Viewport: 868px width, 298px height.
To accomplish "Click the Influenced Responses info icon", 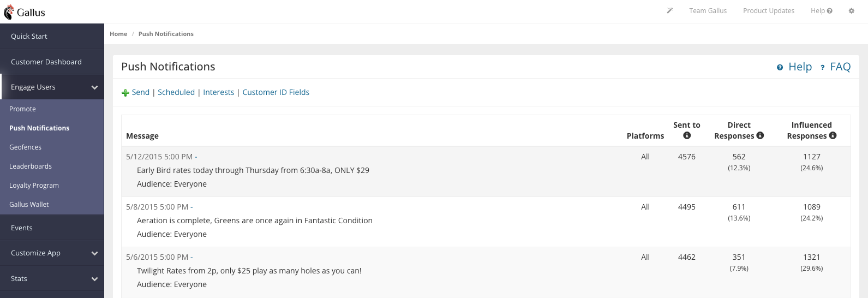I will coord(833,136).
